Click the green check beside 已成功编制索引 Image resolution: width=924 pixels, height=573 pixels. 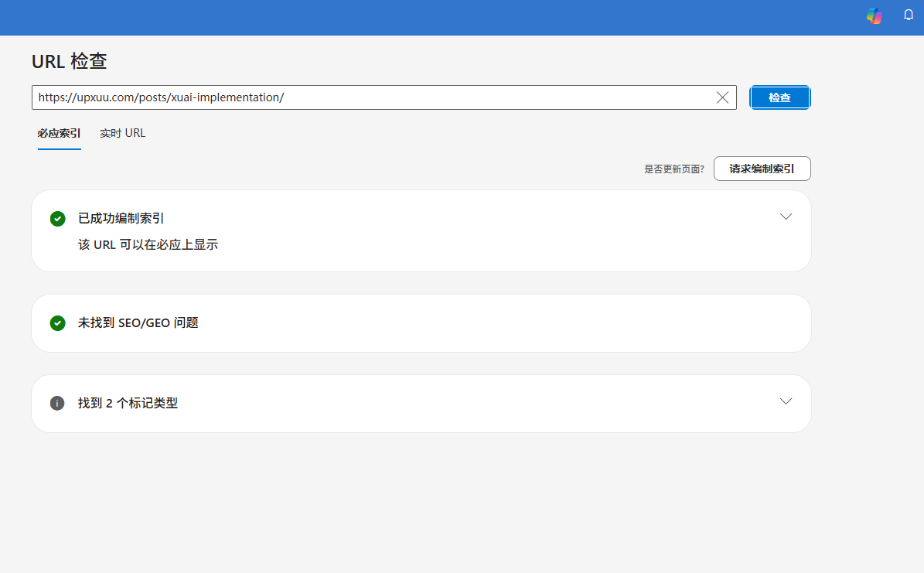58,219
